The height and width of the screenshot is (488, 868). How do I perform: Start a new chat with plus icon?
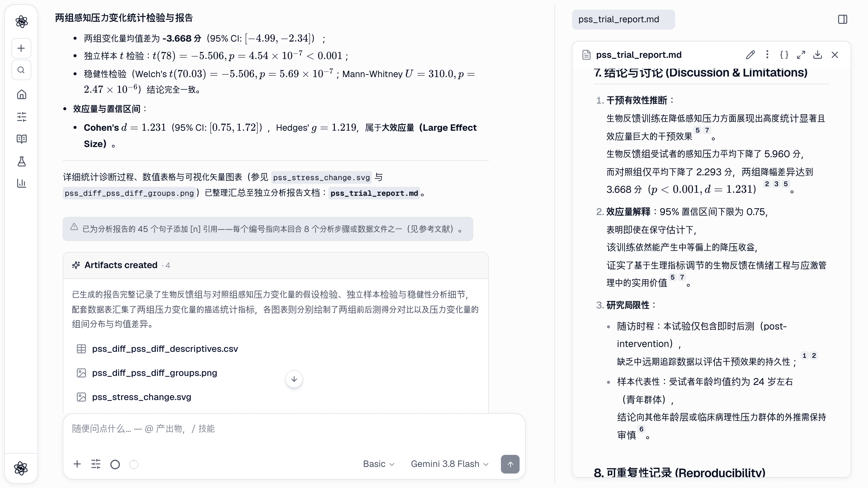pyautogui.click(x=21, y=48)
